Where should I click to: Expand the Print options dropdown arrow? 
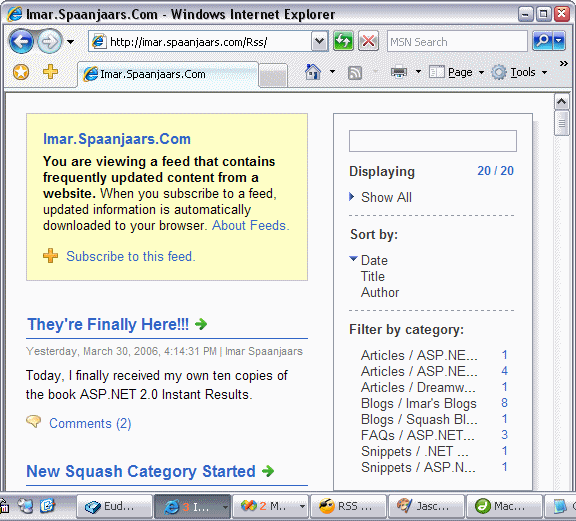[x=418, y=72]
